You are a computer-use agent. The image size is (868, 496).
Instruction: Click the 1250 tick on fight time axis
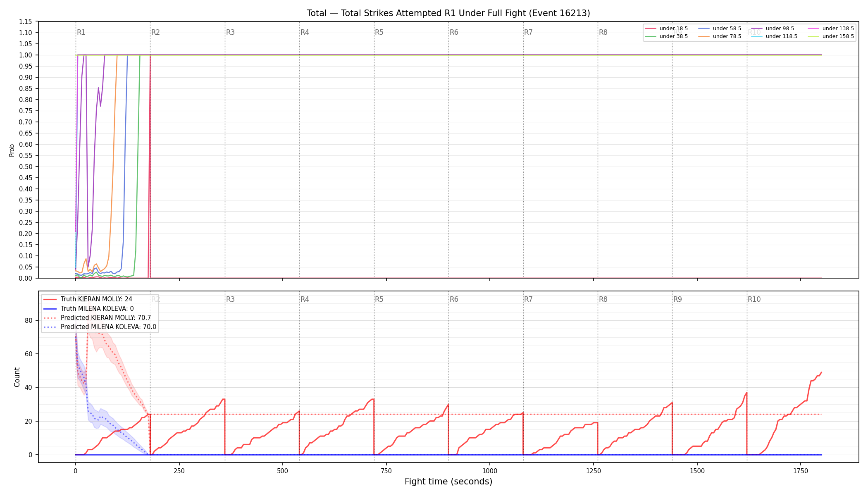coord(594,471)
